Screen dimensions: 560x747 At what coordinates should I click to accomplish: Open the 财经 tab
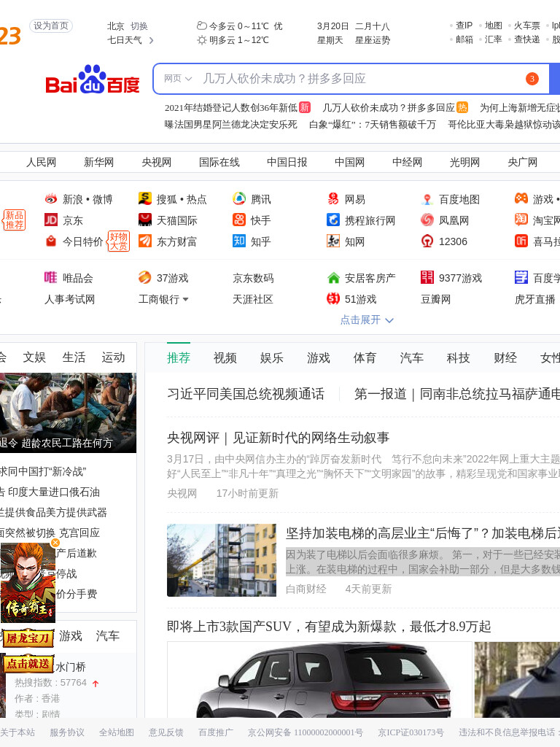click(505, 357)
